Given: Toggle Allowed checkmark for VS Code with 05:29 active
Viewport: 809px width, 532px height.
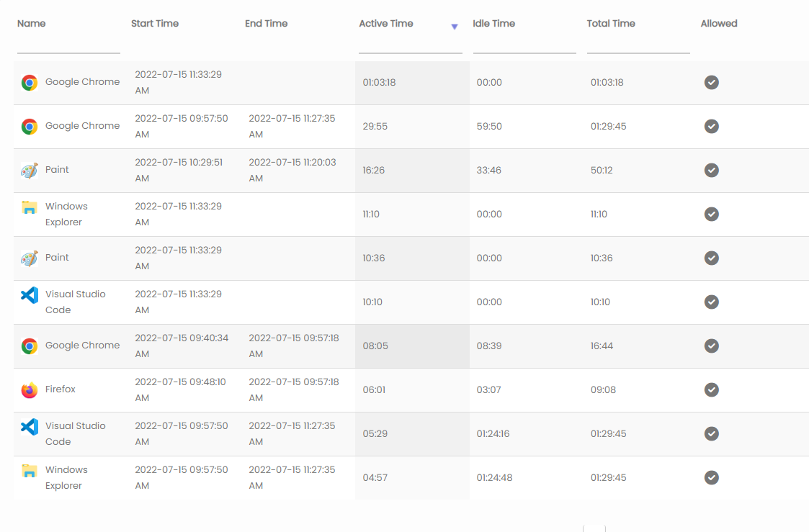Looking at the screenshot, I should coord(711,434).
